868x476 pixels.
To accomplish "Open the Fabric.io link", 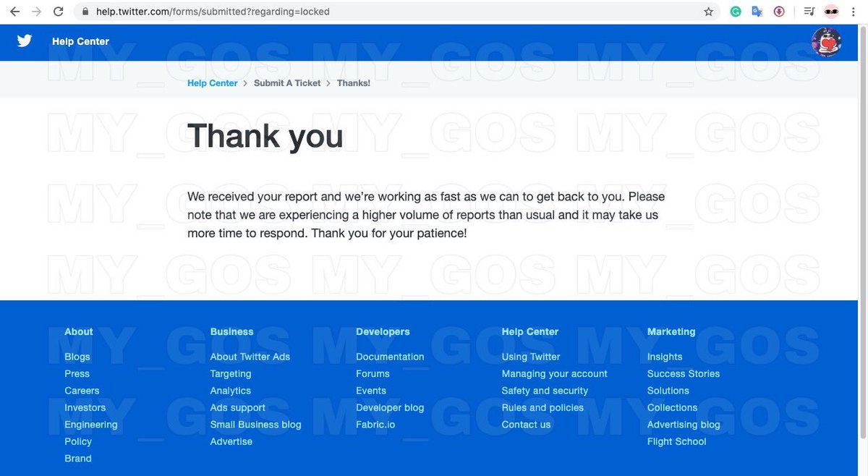I will (375, 425).
